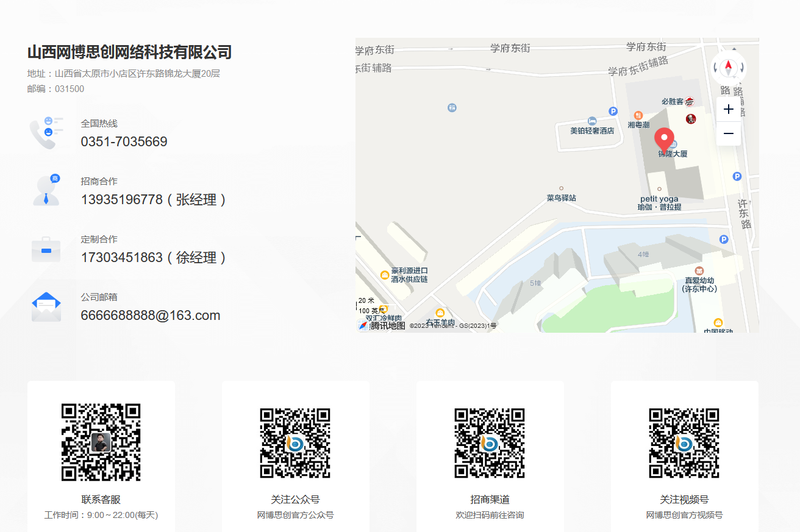
Task: Select the 必胜客 restaurant marker on map
Action: click(689, 100)
